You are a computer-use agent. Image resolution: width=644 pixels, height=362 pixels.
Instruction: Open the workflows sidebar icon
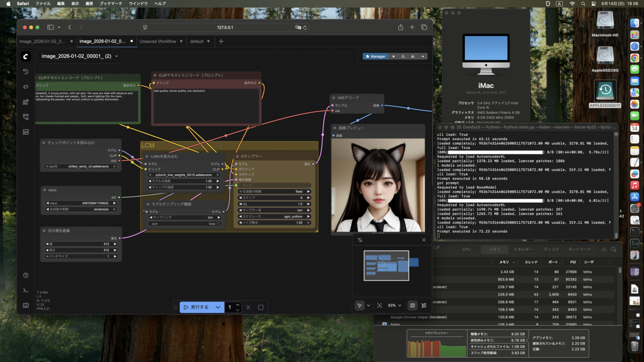pyautogui.click(x=26, y=116)
